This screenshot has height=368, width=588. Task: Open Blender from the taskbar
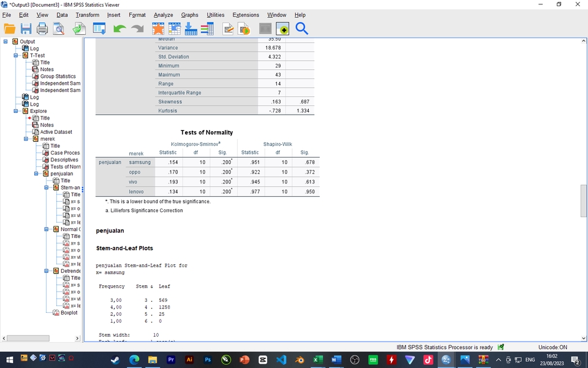(300, 360)
